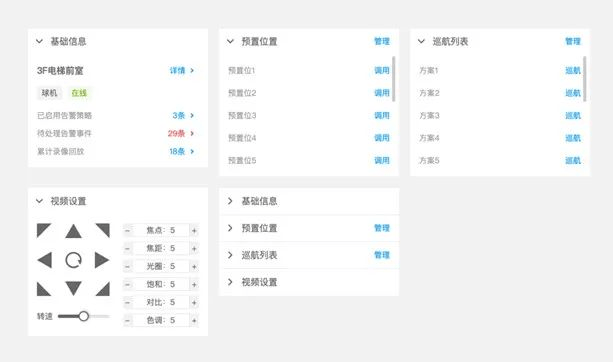613x362 pixels.
Task: Click 调用 for 预置位5
Action: click(x=382, y=160)
